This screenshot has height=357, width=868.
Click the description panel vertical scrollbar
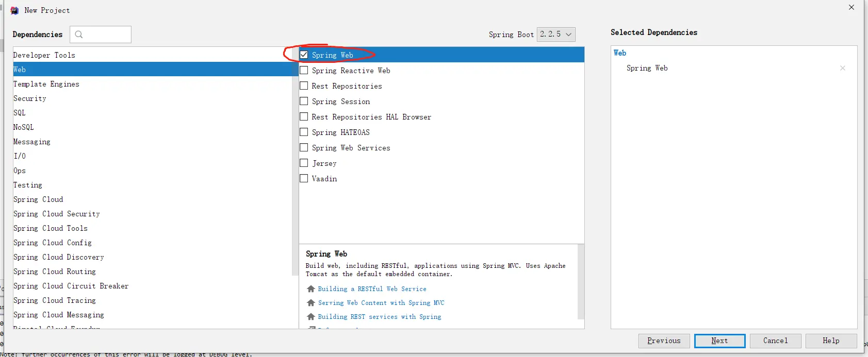(x=581, y=282)
